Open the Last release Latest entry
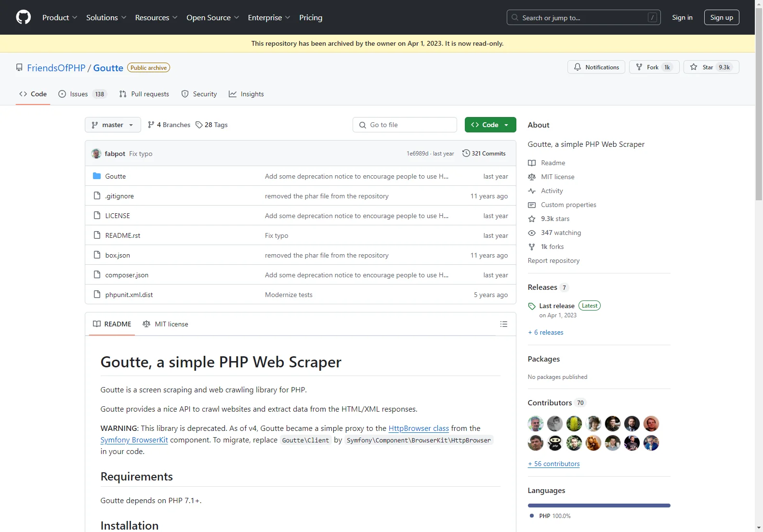 [564, 310]
